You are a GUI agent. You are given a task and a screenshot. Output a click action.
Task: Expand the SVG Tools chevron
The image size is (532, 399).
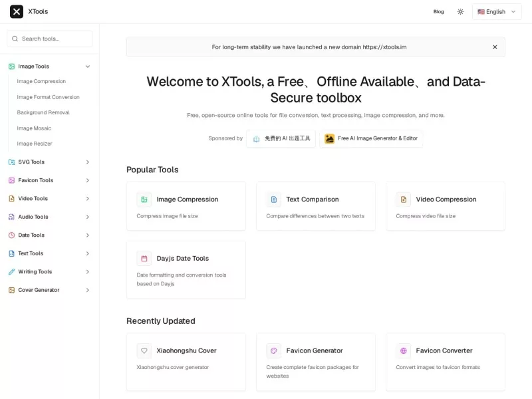[x=88, y=162]
